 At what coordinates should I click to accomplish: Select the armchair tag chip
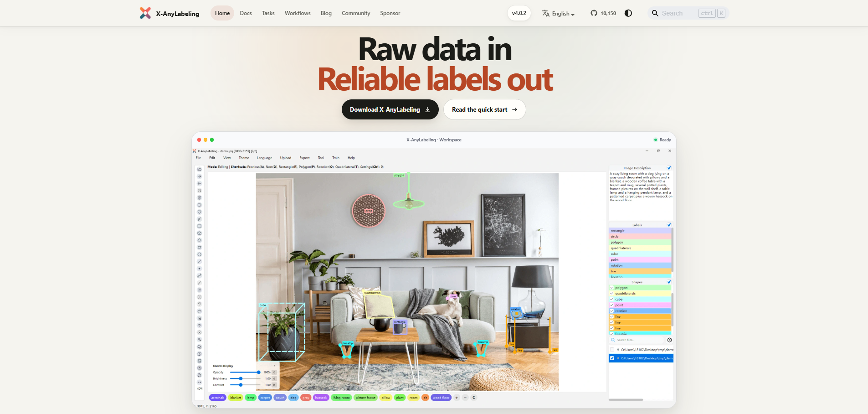(x=218, y=398)
